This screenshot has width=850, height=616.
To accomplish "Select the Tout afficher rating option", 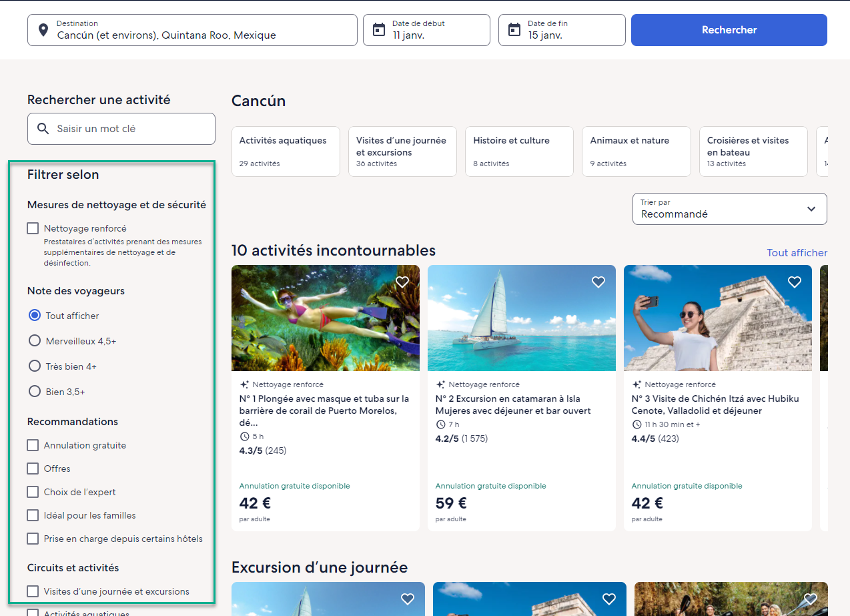I will tap(35, 315).
